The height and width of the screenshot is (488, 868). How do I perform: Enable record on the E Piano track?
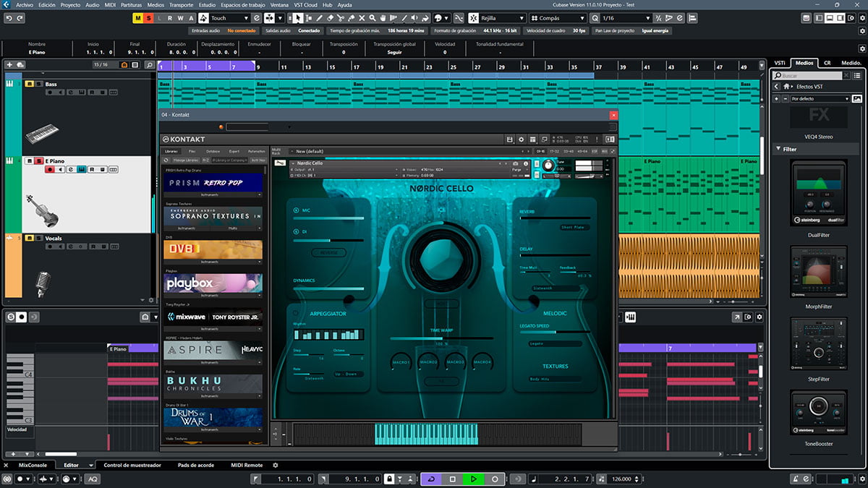(x=51, y=170)
